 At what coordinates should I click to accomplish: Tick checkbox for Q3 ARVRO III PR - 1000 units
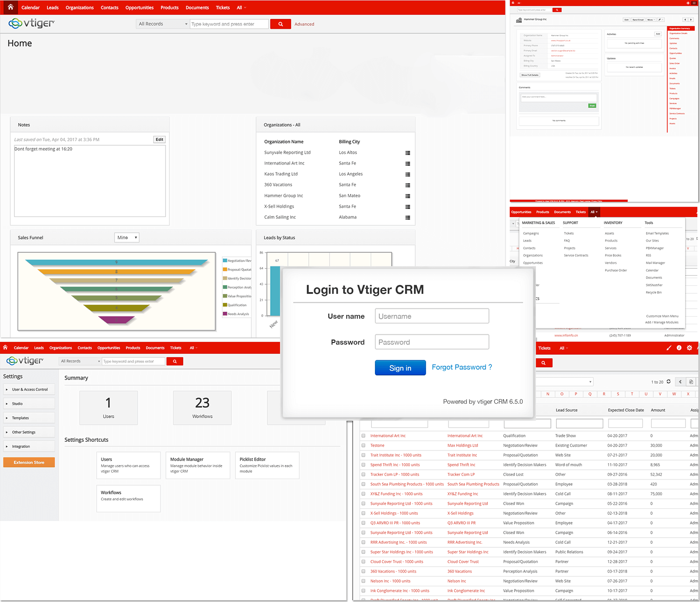click(363, 523)
